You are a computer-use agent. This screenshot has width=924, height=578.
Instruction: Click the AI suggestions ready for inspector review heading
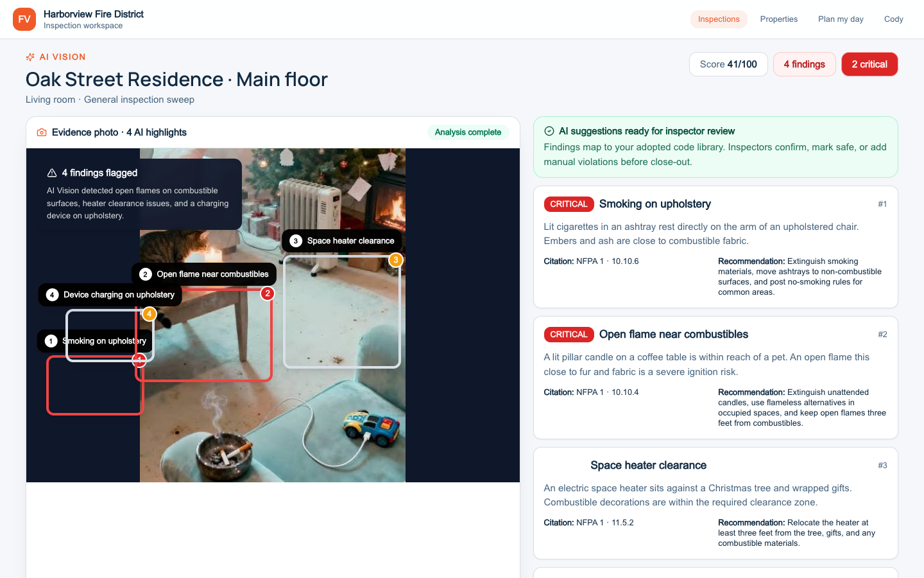pyautogui.click(x=647, y=131)
